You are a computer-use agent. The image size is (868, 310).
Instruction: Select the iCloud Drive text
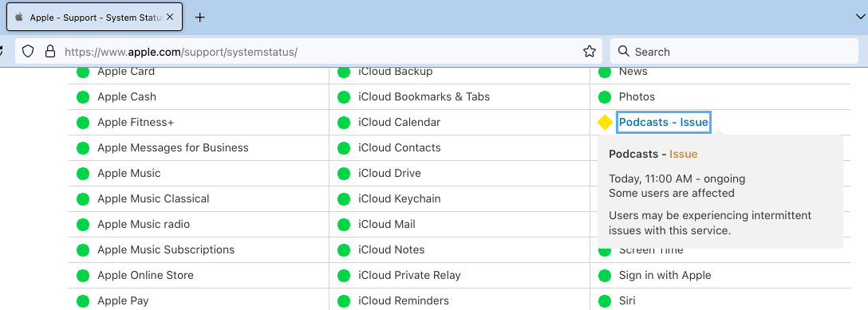(389, 173)
